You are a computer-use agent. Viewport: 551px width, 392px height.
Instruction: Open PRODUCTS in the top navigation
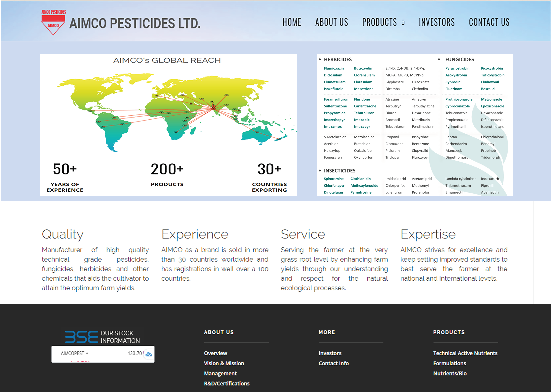379,22
